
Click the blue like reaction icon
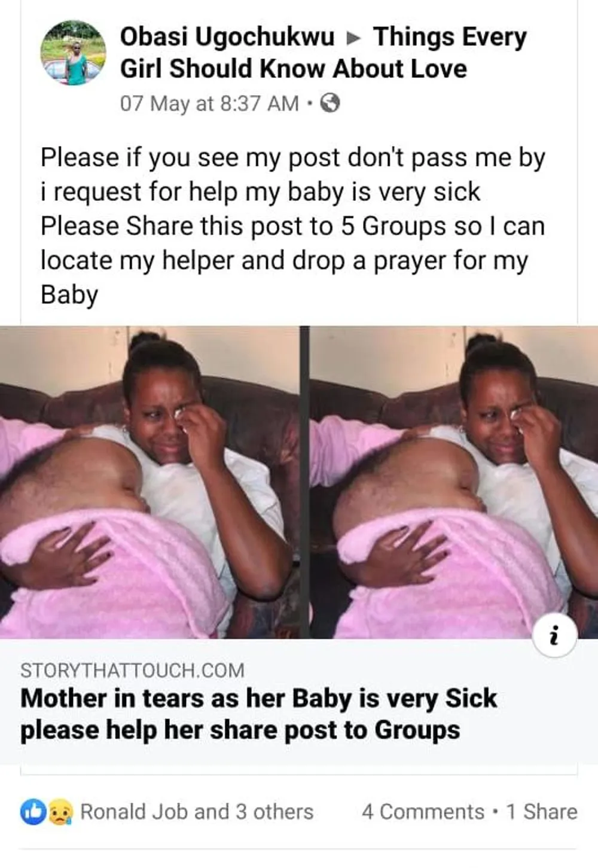point(33,812)
